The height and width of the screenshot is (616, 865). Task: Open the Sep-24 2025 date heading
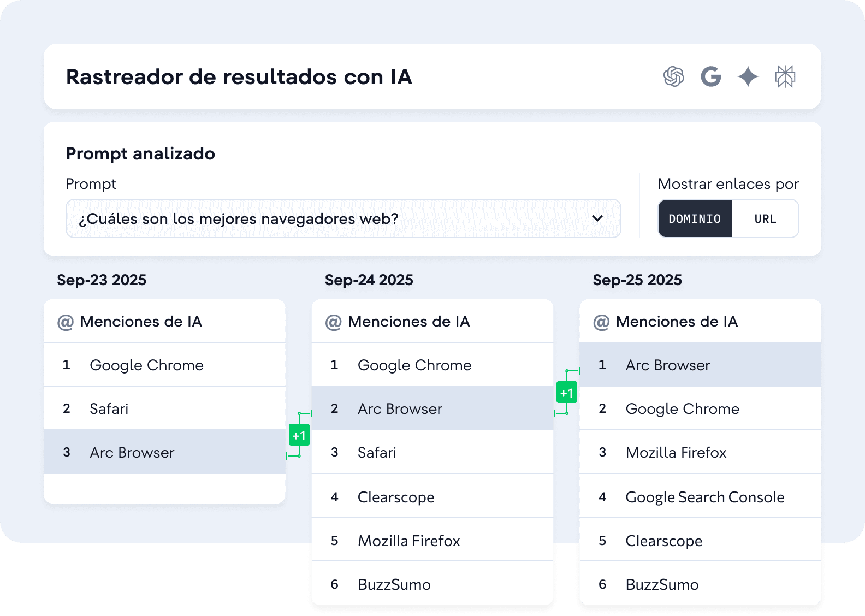(x=369, y=280)
